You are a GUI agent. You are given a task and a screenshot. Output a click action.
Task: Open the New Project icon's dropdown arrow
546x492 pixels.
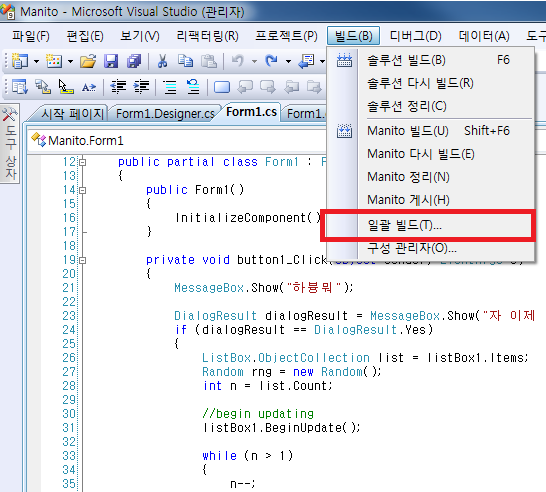(36, 62)
